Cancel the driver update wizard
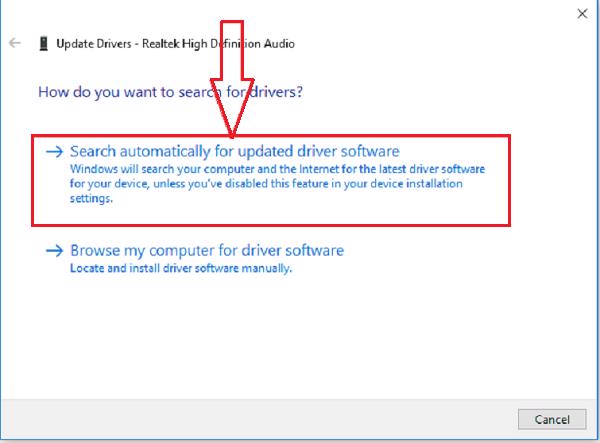The width and height of the screenshot is (600, 443). point(552,419)
